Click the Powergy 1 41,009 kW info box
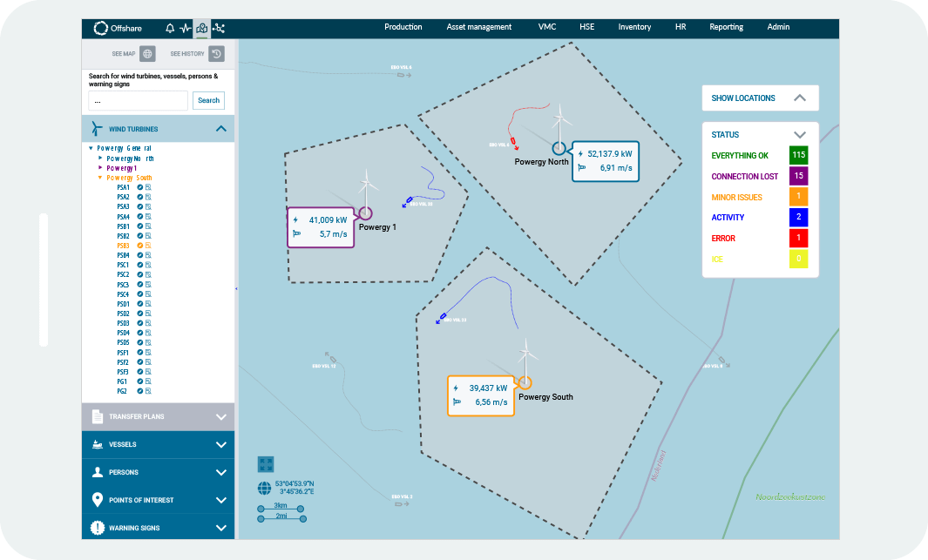Screen dimensions: 928x560 321,227
